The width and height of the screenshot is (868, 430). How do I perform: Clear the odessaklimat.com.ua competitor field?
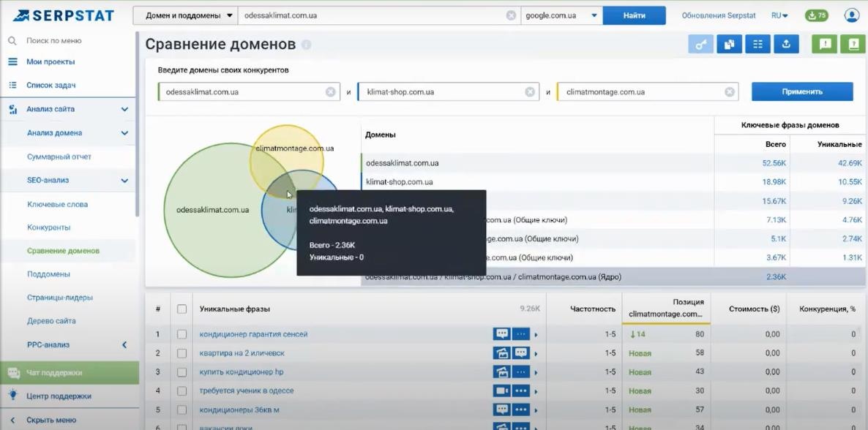pyautogui.click(x=331, y=92)
